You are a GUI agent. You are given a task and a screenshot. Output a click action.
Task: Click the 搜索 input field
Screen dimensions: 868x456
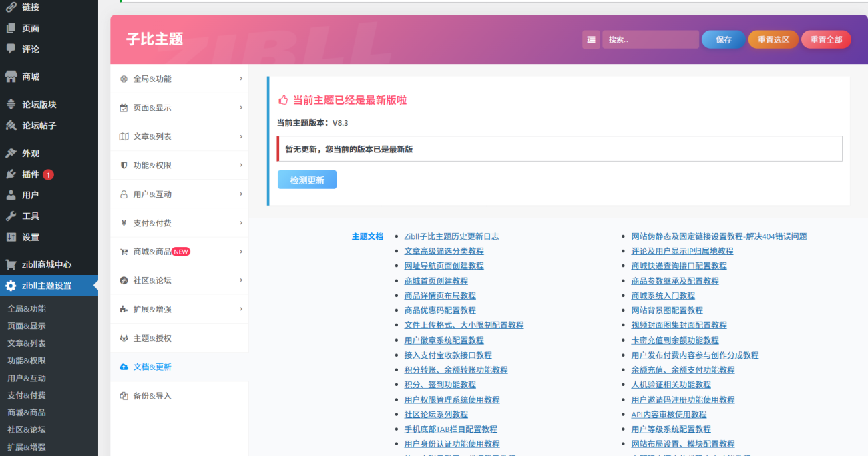[x=650, y=39]
